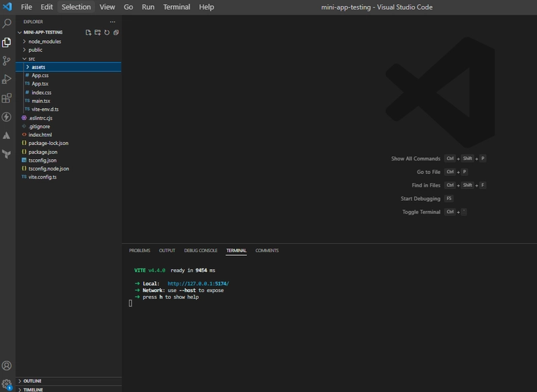Open vite-env.d.ts file

[68, 109]
